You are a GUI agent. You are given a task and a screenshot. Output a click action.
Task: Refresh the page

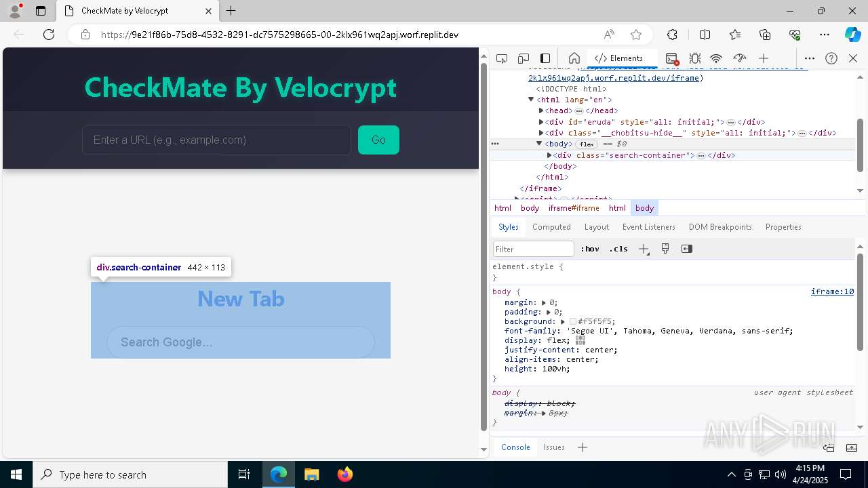pos(49,35)
